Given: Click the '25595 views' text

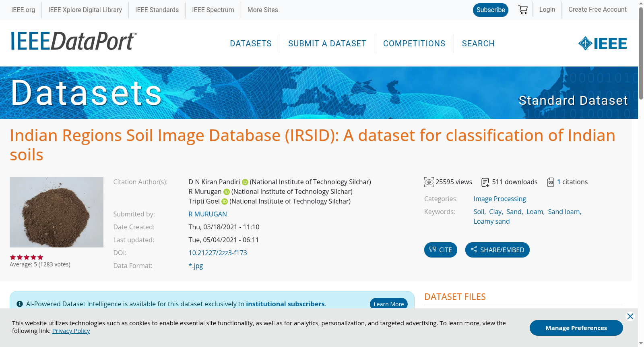Looking at the screenshot, I should [454, 182].
